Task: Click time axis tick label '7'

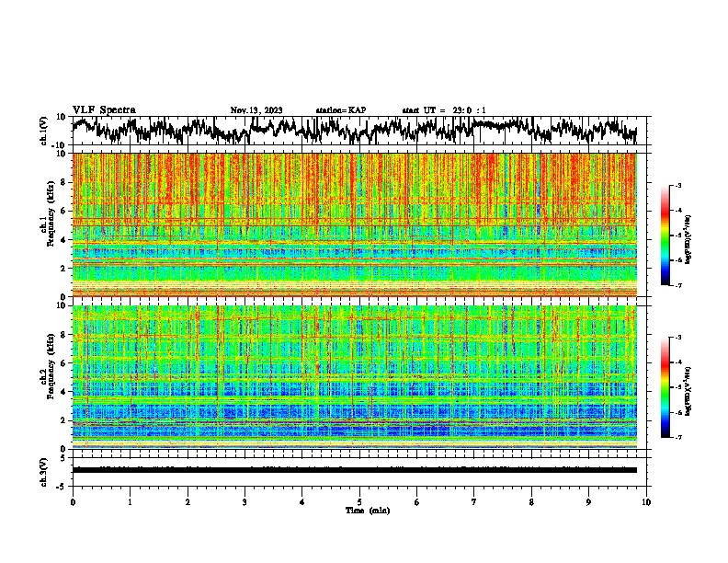Action: [x=474, y=502]
